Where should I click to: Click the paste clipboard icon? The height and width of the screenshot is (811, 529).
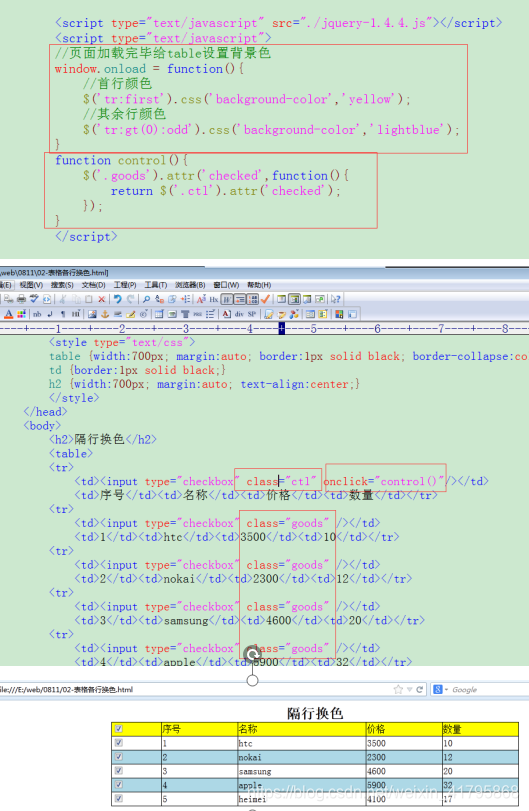click(89, 299)
